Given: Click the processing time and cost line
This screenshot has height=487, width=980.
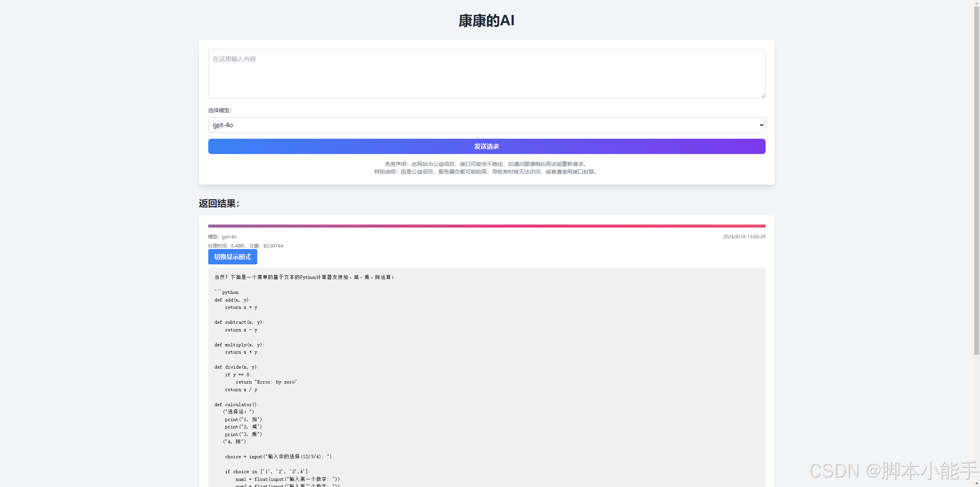Looking at the screenshot, I should 245,246.
